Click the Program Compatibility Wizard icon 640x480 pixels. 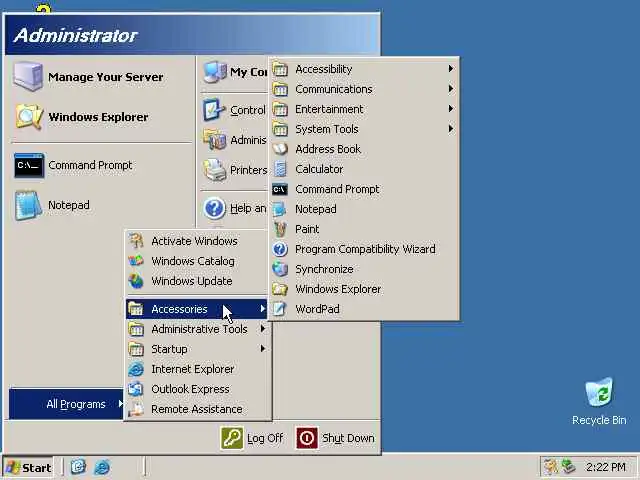point(280,249)
